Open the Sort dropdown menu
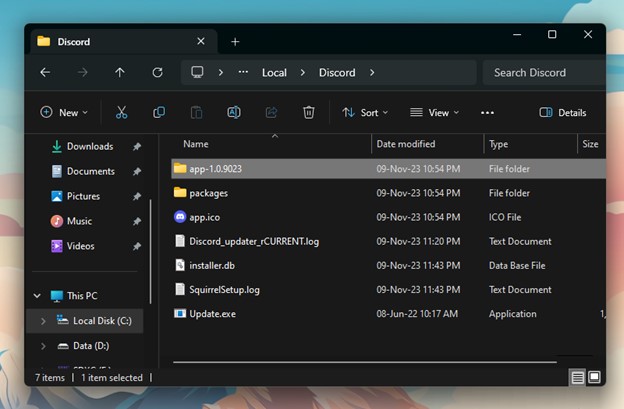 [365, 113]
